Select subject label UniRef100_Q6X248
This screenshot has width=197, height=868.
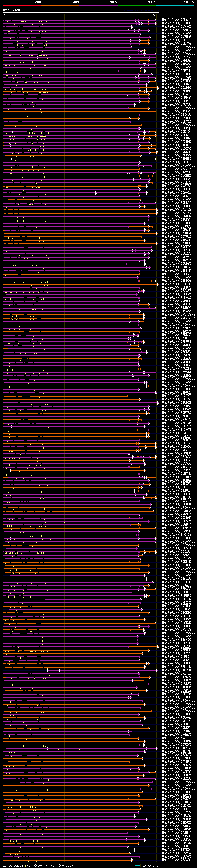[177, 169]
